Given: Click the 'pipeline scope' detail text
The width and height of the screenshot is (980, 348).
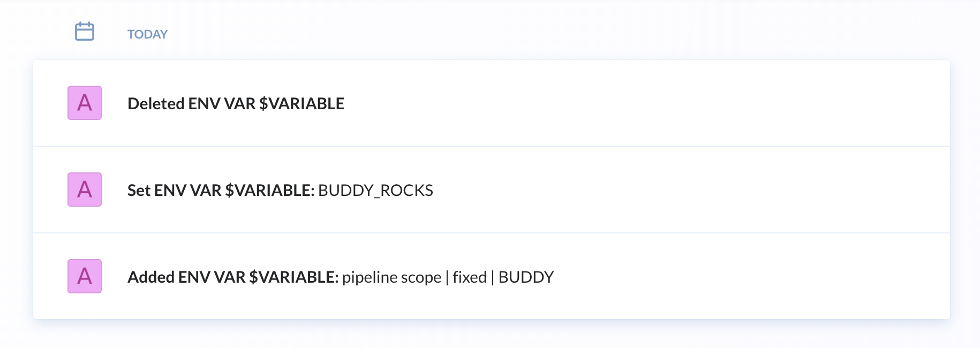Looking at the screenshot, I should (391, 277).
